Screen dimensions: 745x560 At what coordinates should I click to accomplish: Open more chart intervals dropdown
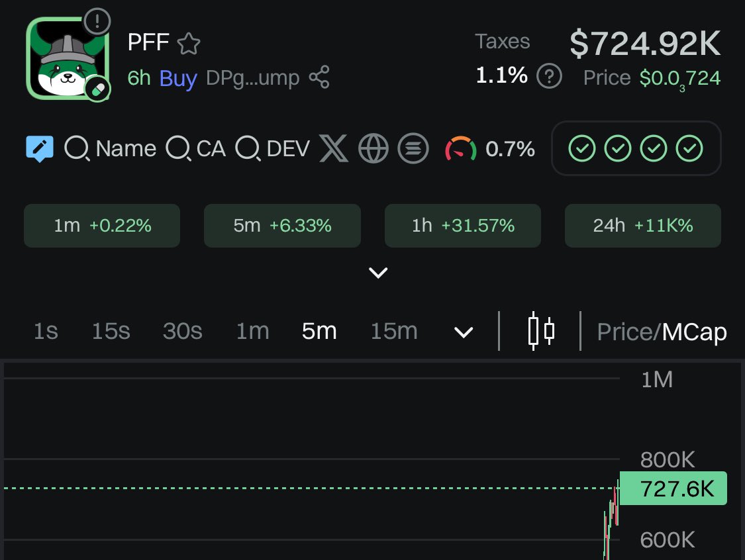(464, 332)
